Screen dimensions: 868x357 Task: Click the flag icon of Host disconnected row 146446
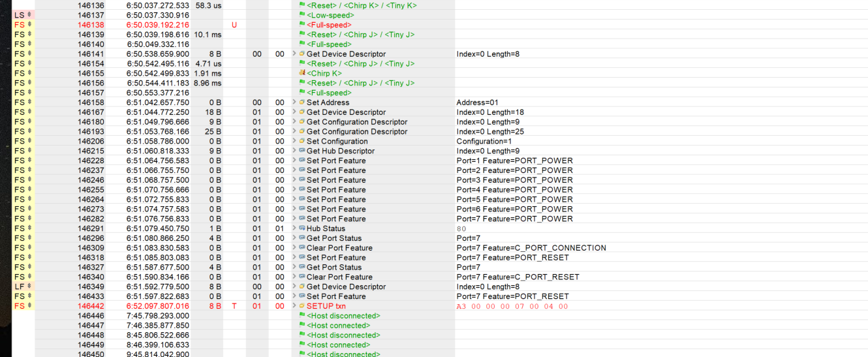click(x=302, y=316)
